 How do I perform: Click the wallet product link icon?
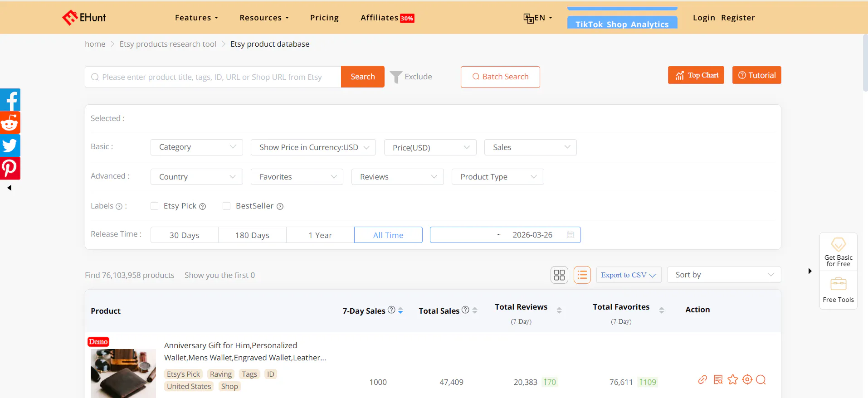pyautogui.click(x=702, y=379)
